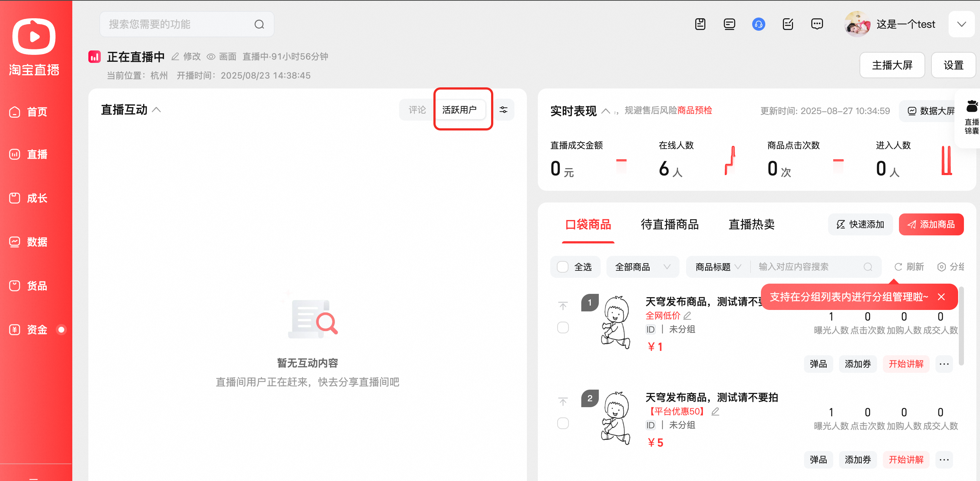Screen dimensions: 980x481
Task: Click the 快速添加 button
Action: [860, 225]
